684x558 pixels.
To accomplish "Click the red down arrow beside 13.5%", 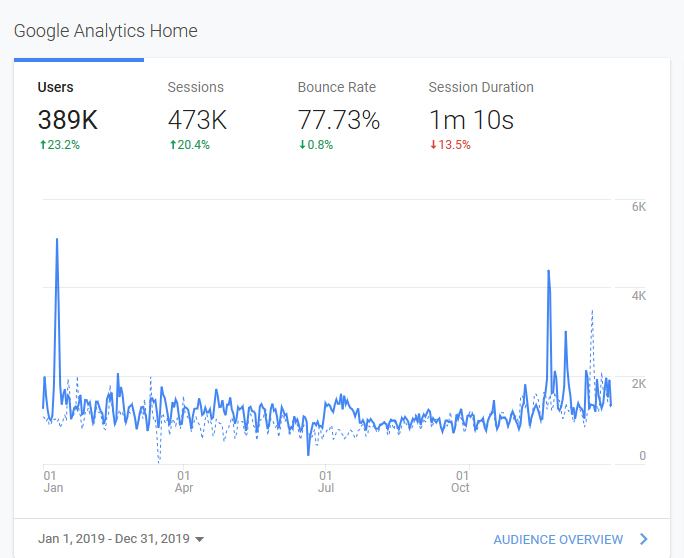I will 432,145.
